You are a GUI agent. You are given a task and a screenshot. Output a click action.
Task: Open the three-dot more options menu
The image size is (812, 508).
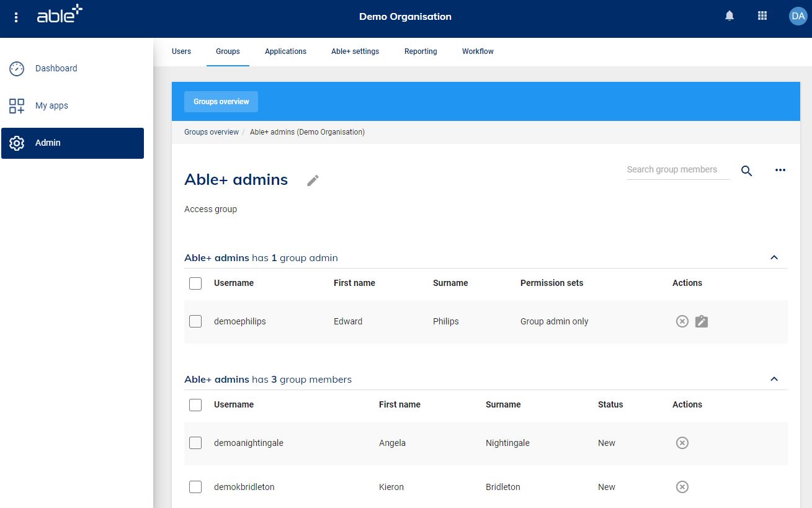tap(780, 171)
